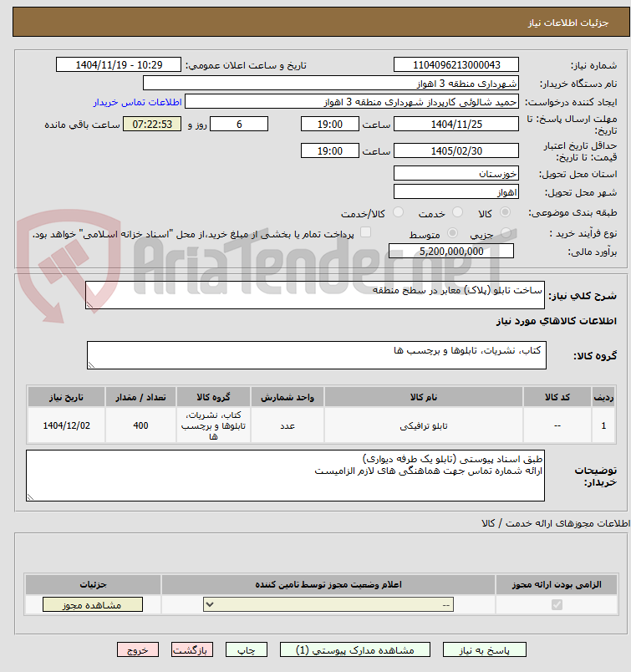This screenshot has width=631, height=672.
Task: Click the announcement date field 1404/11/19 - 10:29
Action: (119, 64)
